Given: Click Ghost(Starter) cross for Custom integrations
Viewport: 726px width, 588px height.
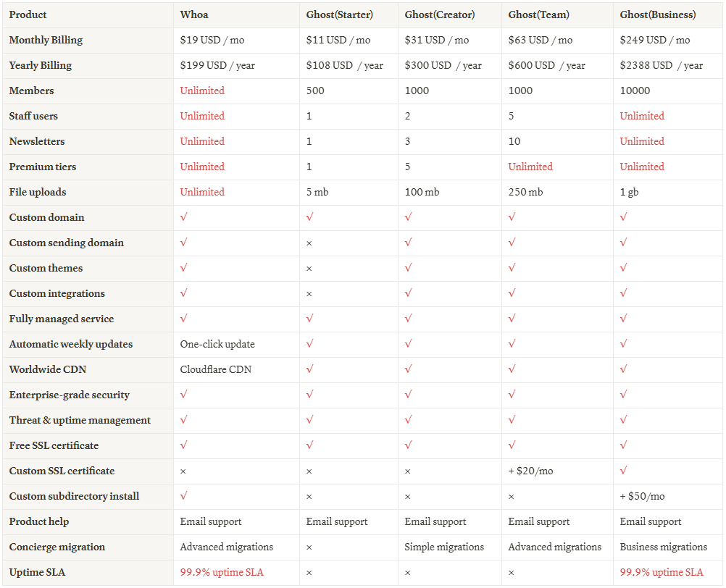Looking at the screenshot, I should tap(309, 294).
